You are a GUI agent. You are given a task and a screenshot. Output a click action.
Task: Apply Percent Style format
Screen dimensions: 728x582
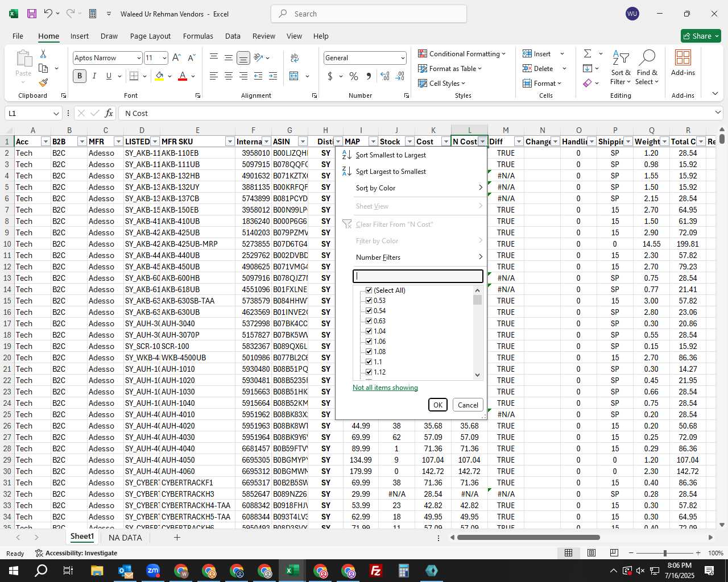point(354,76)
